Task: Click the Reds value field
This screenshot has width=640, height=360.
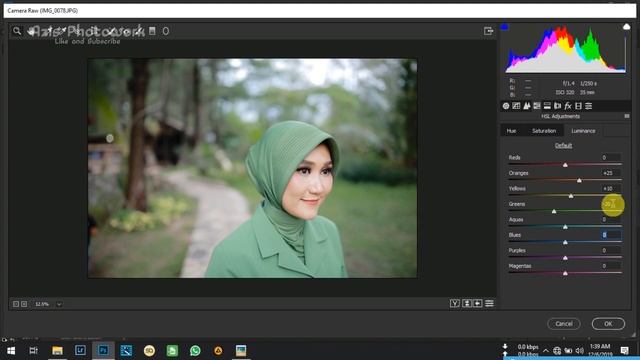Action: pyautogui.click(x=611, y=158)
